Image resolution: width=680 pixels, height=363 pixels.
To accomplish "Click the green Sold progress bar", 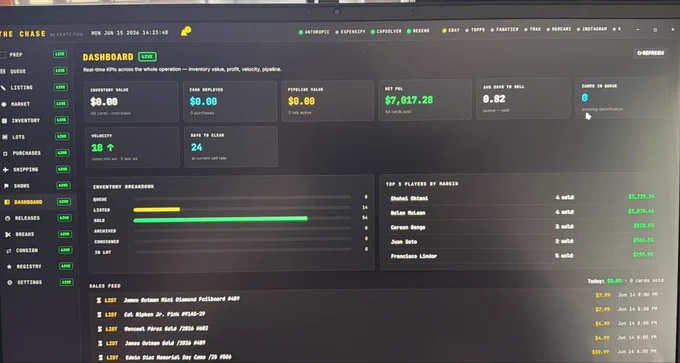I will pyautogui.click(x=220, y=219).
